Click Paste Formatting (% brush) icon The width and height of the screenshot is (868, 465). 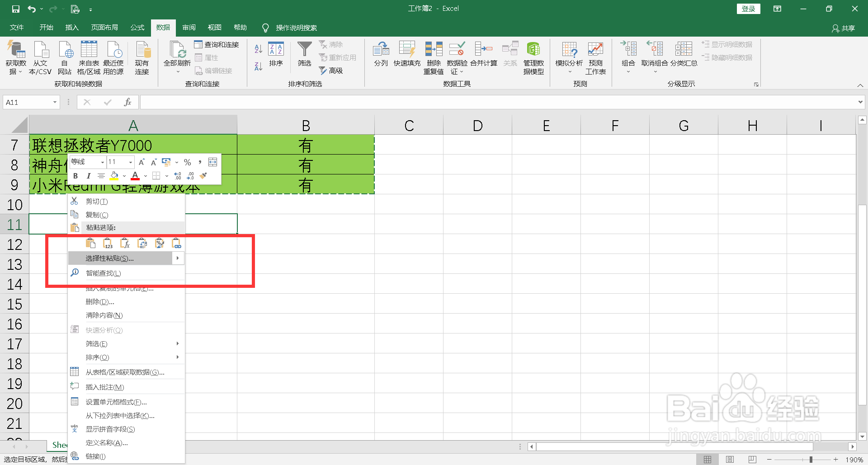[160, 243]
